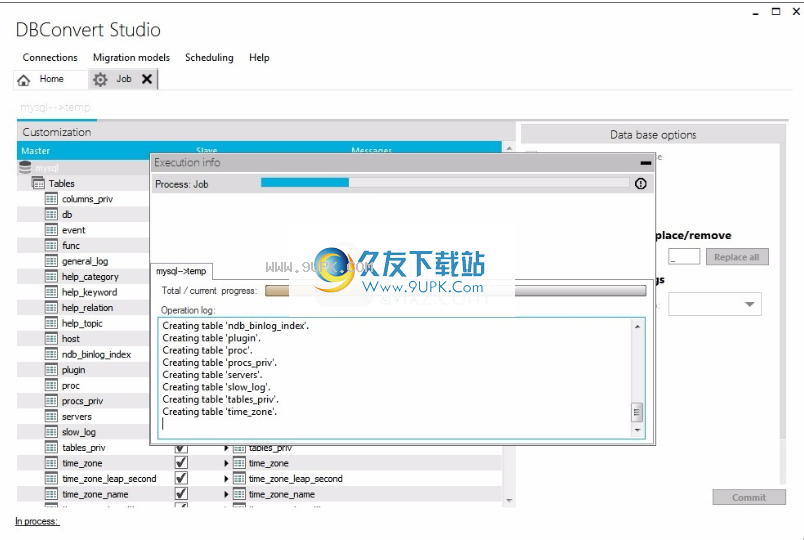The width and height of the screenshot is (804, 540).
Task: Click operation log scrollbar up arrow
Action: (637, 326)
